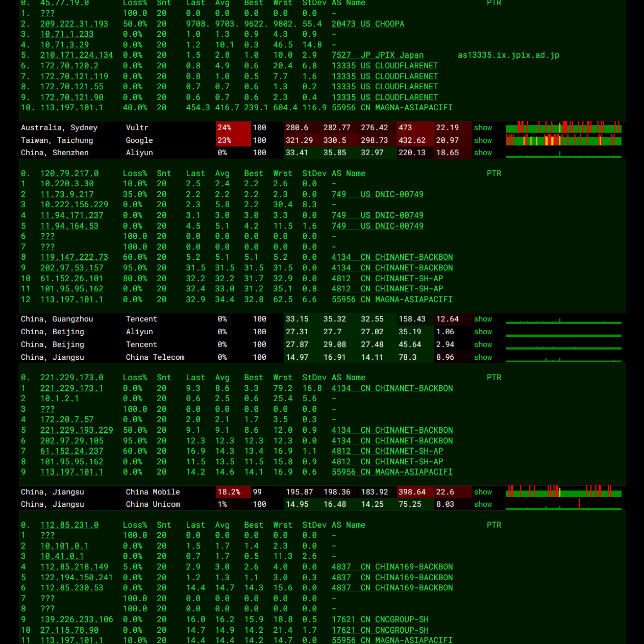Click AS link 20473 US CHOOPA

367,24
